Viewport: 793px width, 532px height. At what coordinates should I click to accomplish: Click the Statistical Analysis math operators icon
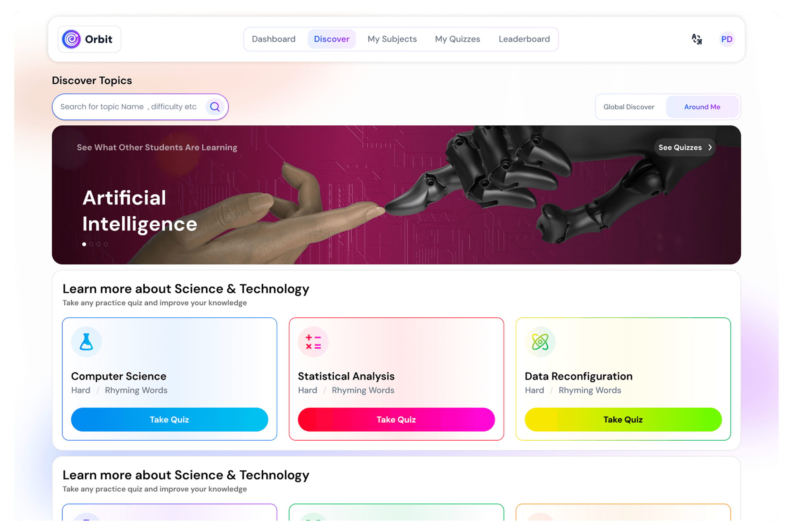point(313,342)
